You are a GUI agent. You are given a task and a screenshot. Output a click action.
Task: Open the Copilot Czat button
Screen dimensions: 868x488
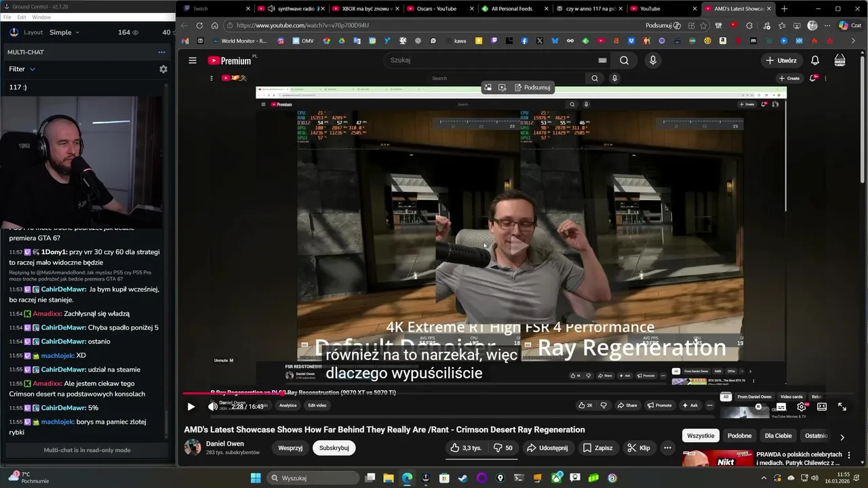point(850,26)
